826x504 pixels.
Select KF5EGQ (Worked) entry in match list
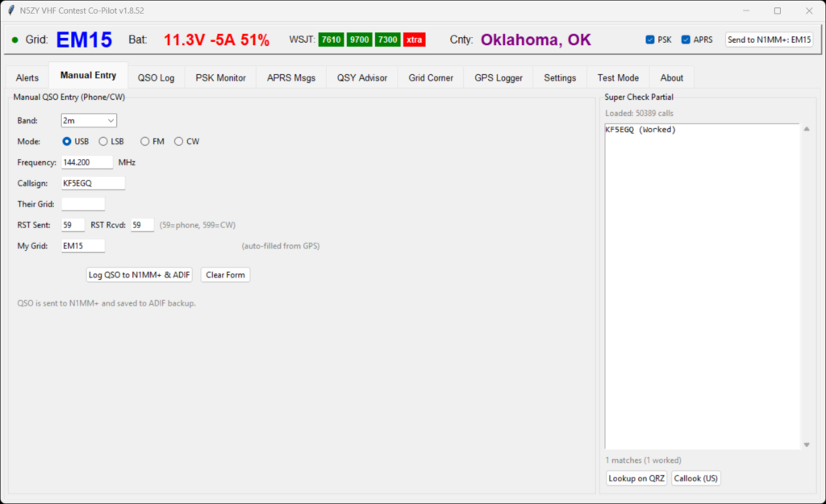coord(640,130)
